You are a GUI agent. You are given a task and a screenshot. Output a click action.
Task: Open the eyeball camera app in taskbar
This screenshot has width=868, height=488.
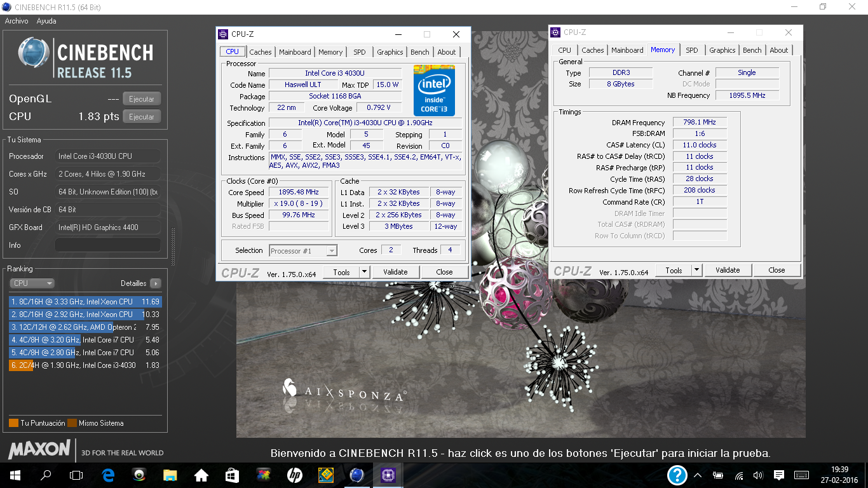pyautogui.click(x=139, y=475)
